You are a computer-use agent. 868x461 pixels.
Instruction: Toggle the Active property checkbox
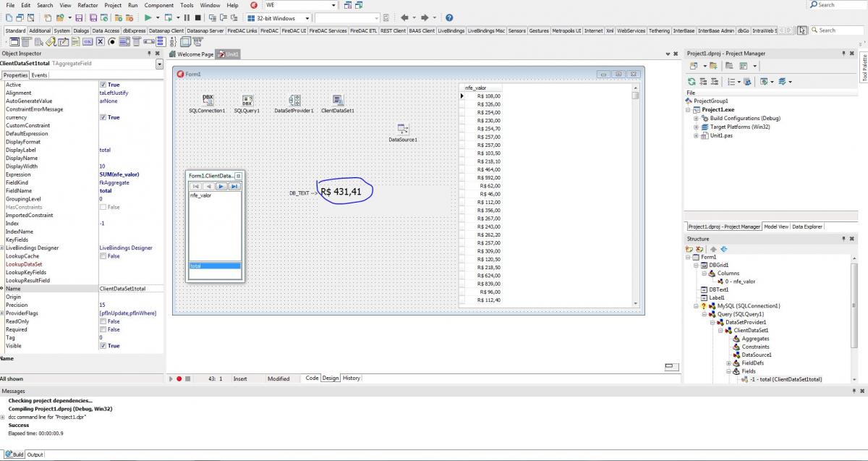(103, 85)
